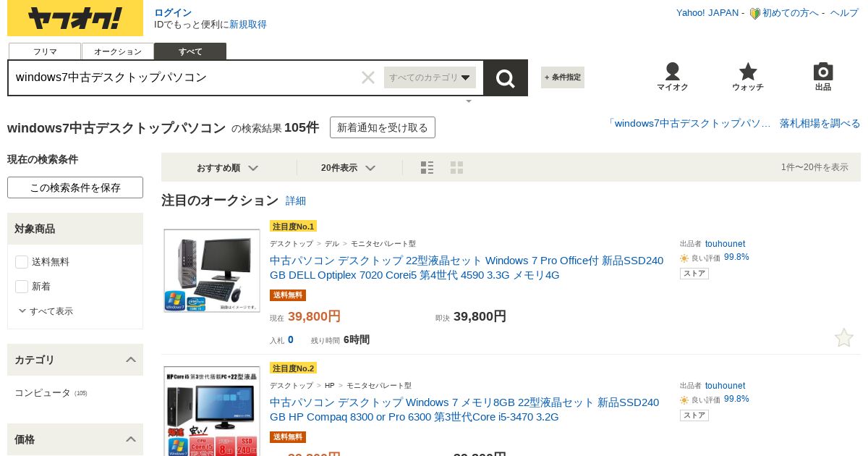Open マイオク person icon
The height and width of the screenshot is (456, 868).
tap(673, 77)
